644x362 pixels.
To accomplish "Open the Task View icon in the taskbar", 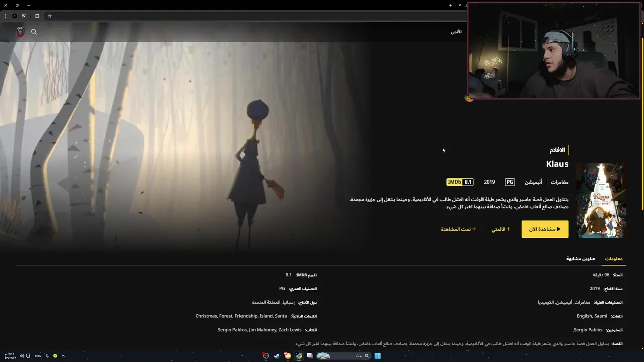I will pyautogui.click(x=310, y=356).
